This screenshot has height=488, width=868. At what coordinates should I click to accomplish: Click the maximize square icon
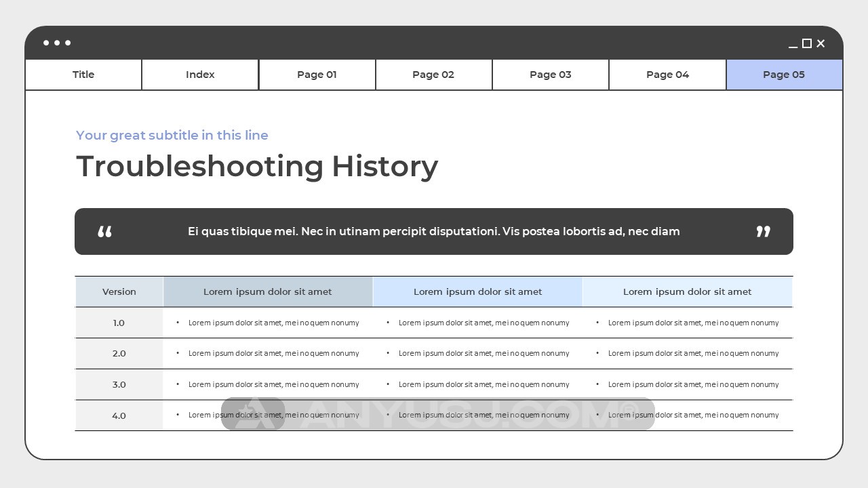(x=807, y=43)
